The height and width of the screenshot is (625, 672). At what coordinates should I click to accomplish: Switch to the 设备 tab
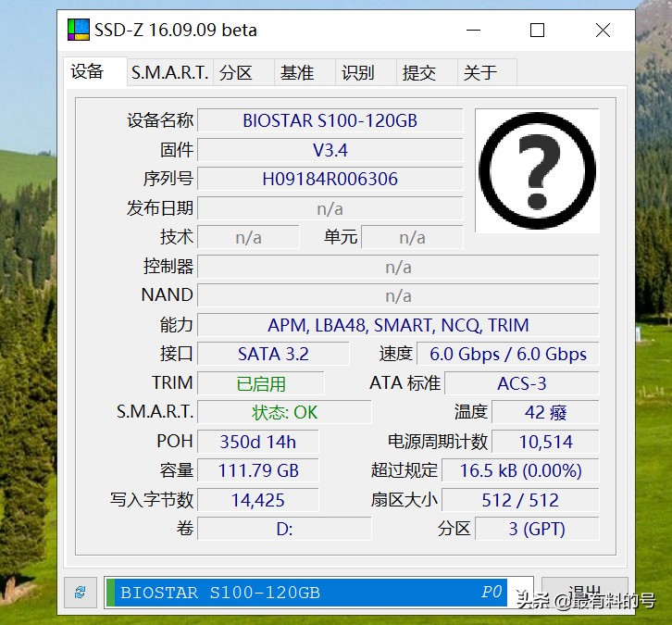pyautogui.click(x=95, y=71)
